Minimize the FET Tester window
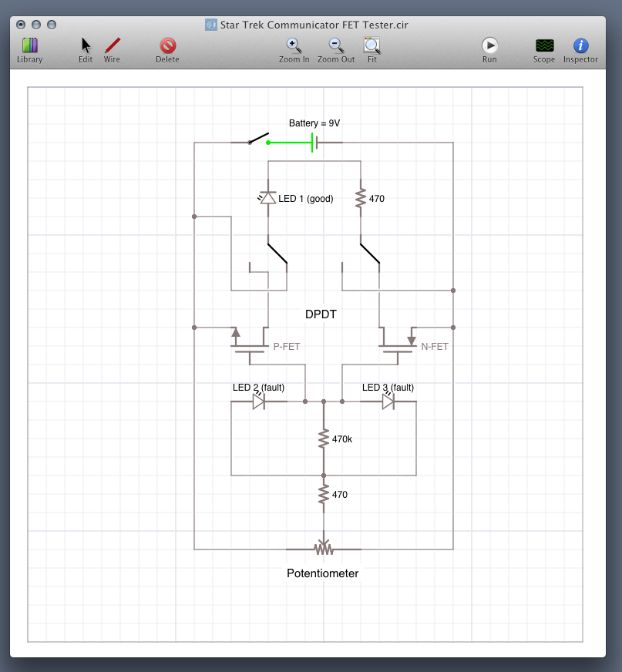622x672 pixels. coord(36,25)
